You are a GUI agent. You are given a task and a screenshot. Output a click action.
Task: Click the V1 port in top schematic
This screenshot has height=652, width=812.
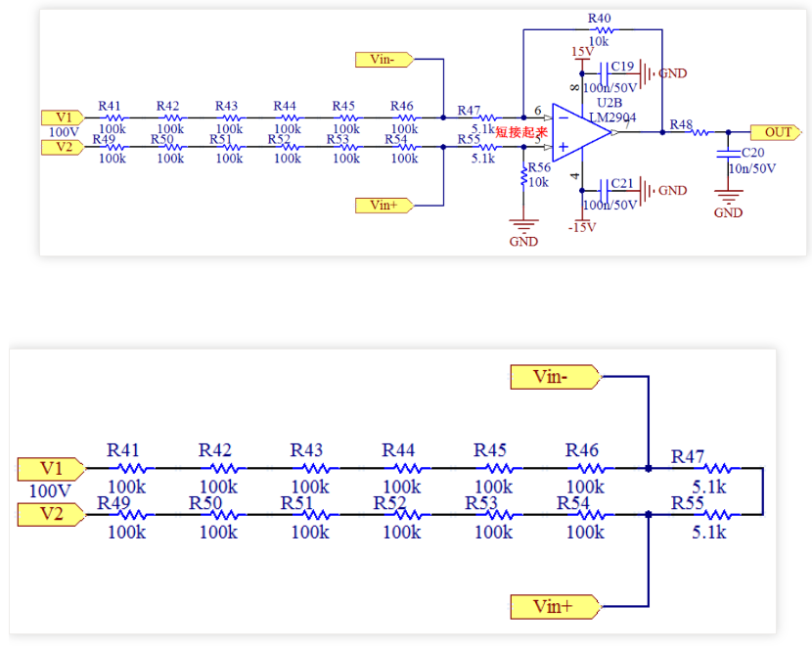[x=63, y=117]
